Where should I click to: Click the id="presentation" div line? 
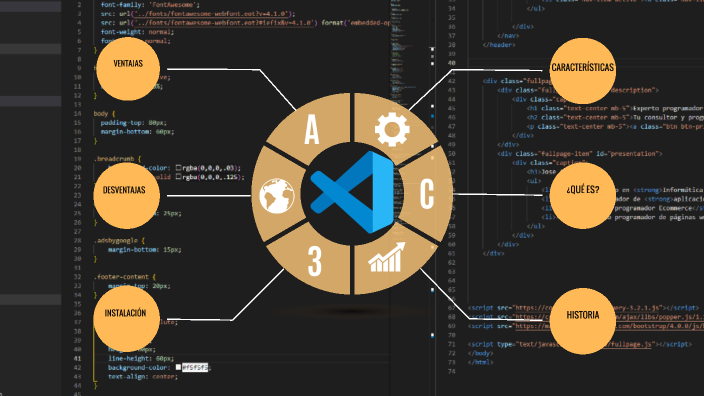tap(580, 154)
